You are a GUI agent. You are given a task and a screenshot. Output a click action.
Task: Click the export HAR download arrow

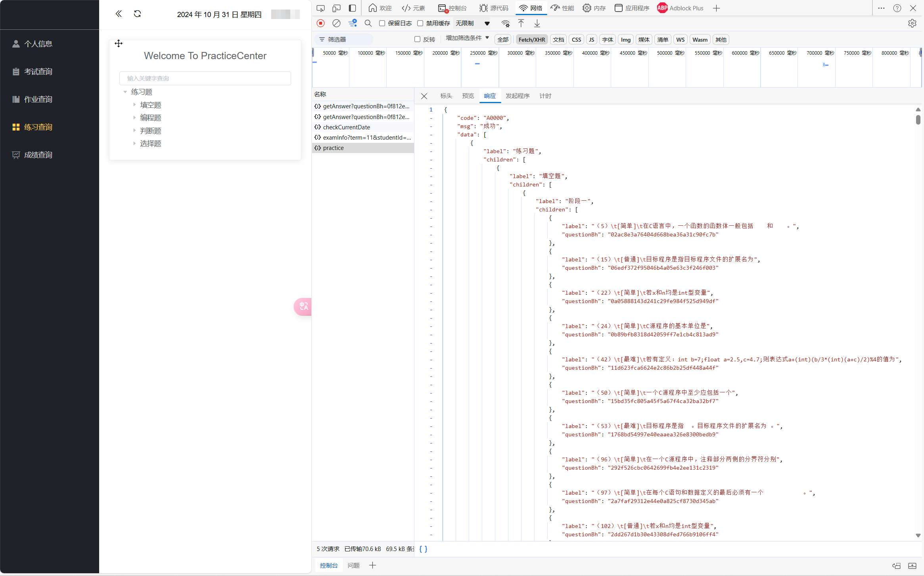click(537, 23)
